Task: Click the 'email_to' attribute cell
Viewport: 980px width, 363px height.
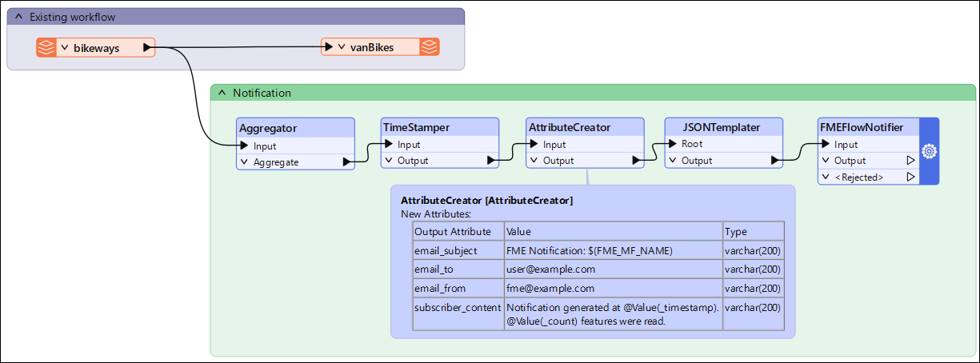Action: pos(458,269)
